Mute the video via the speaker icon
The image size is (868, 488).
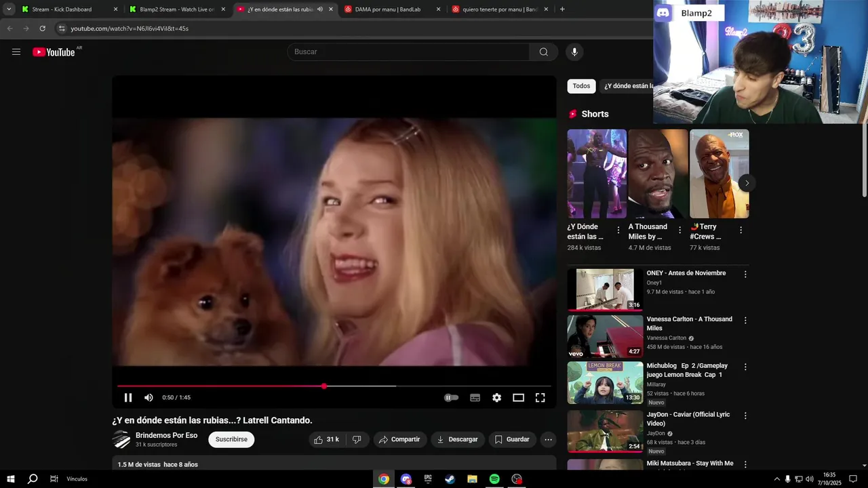click(x=149, y=398)
